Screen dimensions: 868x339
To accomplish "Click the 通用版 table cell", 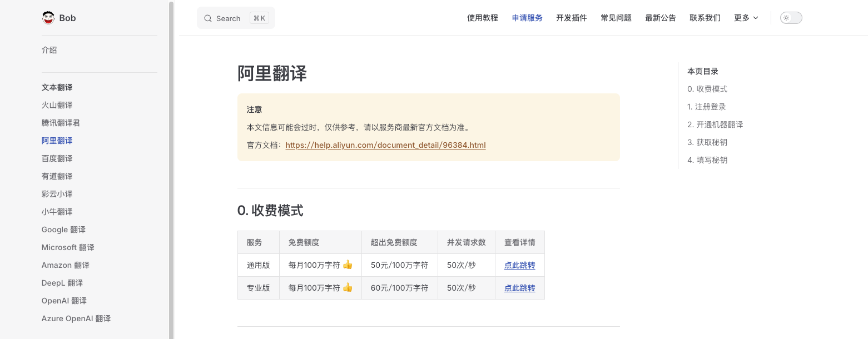I will (x=259, y=265).
